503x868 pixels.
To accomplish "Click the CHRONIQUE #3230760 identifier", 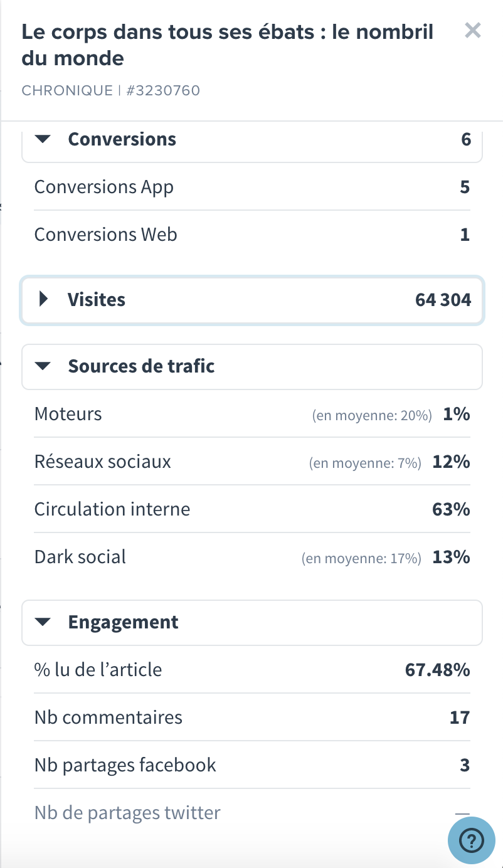I will point(111,90).
